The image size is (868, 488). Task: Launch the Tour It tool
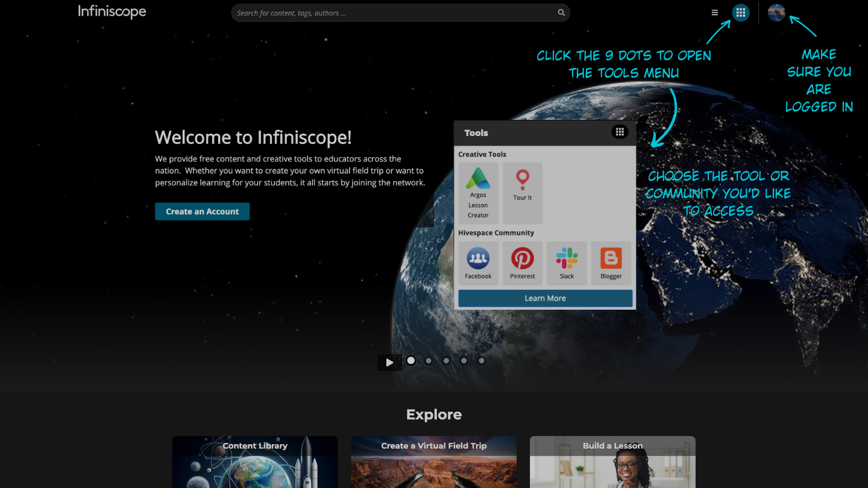[523, 193]
